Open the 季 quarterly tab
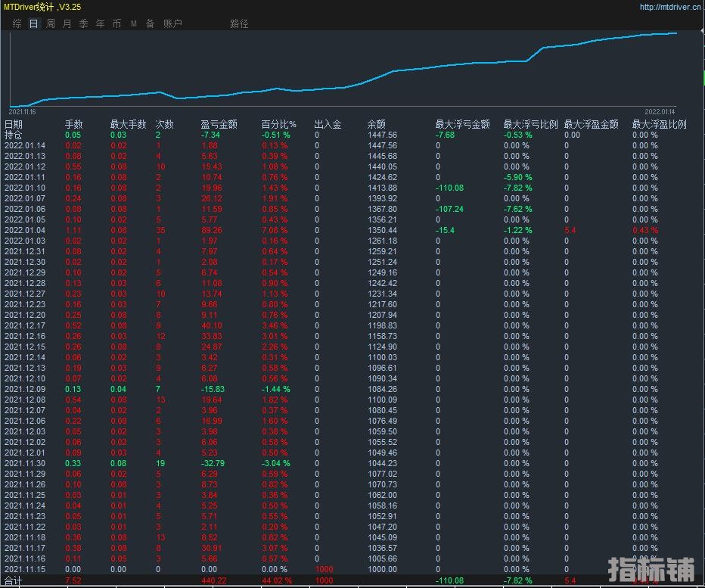 (84, 23)
